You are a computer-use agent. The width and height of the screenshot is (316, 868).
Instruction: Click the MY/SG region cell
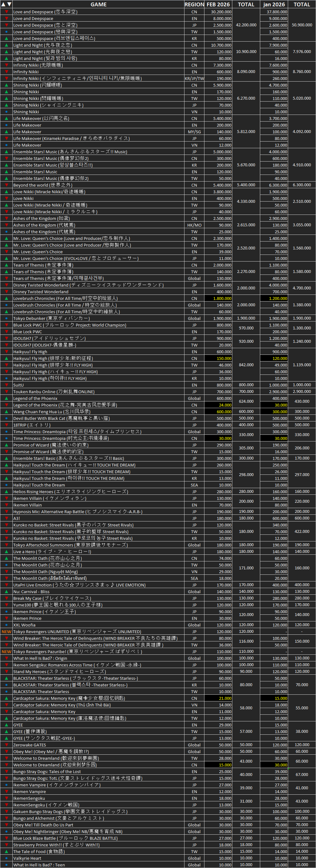194,132
